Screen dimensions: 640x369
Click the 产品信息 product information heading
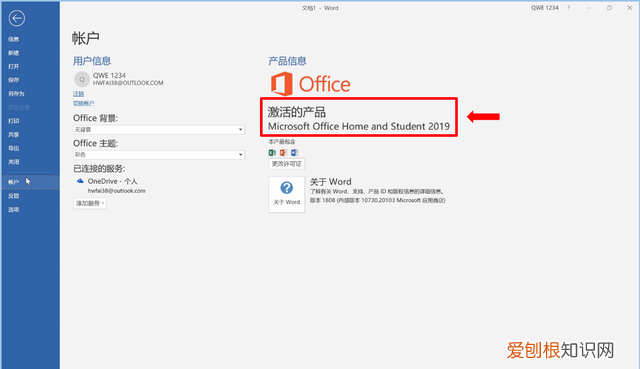287,61
